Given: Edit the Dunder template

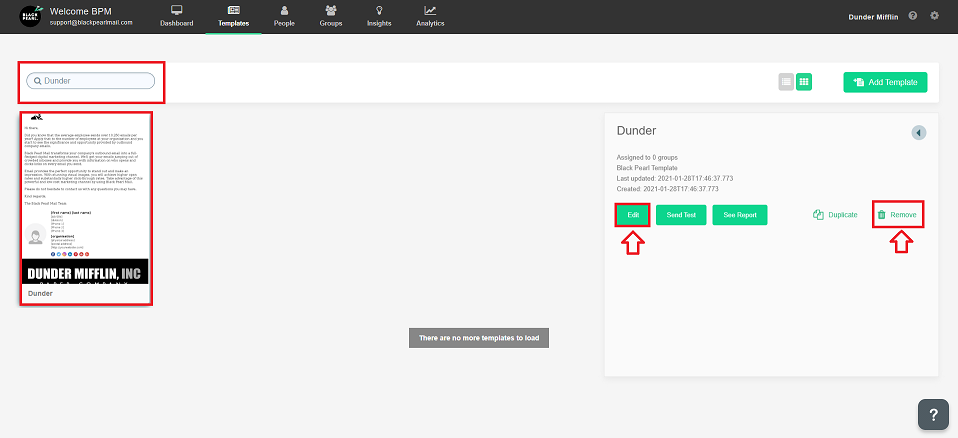Looking at the screenshot, I should point(632,215).
